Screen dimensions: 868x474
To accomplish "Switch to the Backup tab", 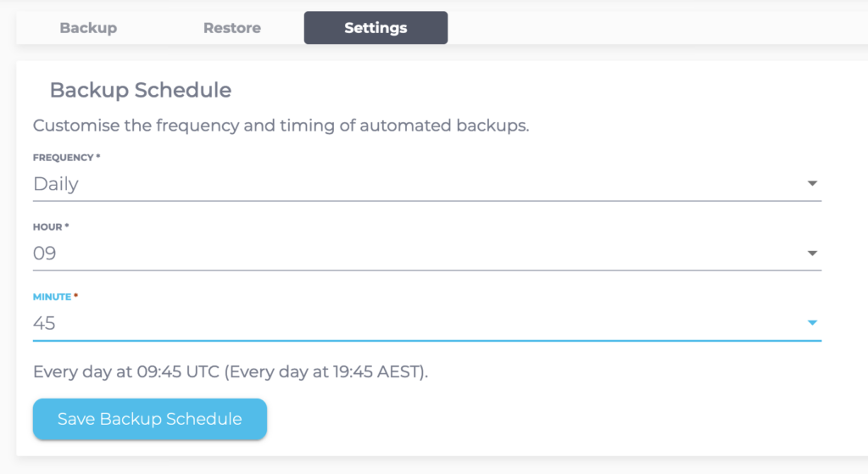I will pos(88,28).
